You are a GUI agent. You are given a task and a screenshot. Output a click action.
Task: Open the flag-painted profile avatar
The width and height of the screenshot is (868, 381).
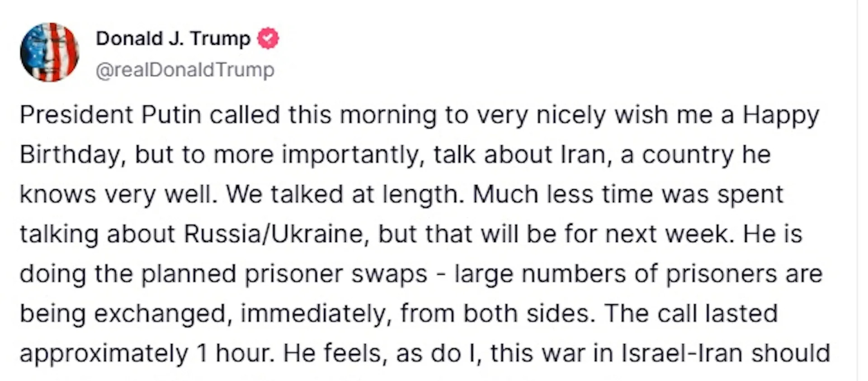pos(49,52)
